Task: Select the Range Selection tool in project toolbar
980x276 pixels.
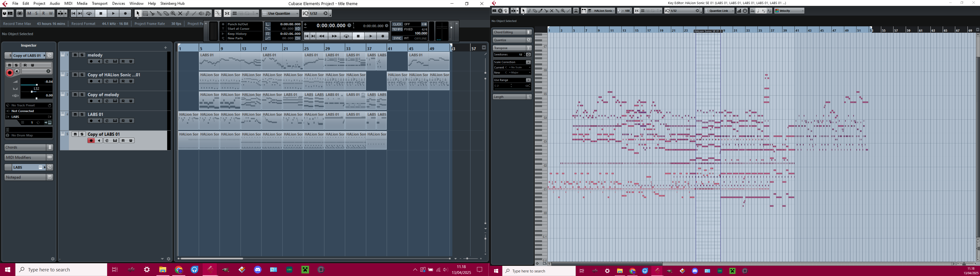Action: point(145,13)
